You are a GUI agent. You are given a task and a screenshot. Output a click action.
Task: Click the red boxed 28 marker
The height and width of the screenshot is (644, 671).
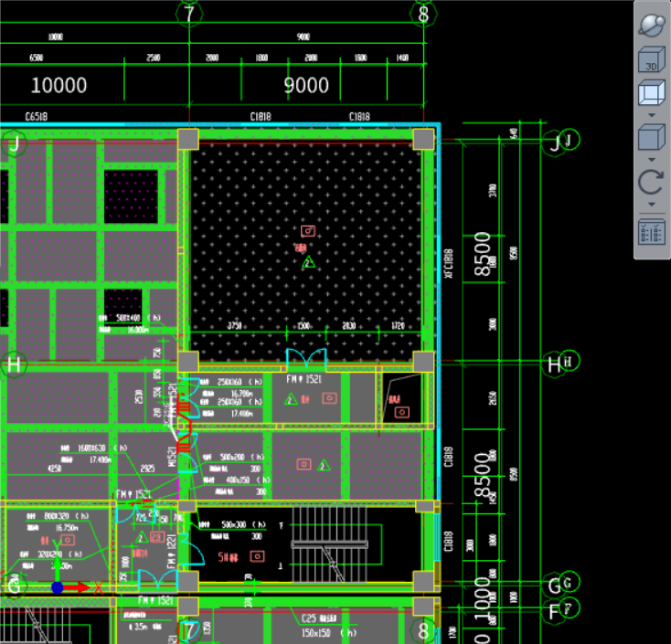(157, 537)
